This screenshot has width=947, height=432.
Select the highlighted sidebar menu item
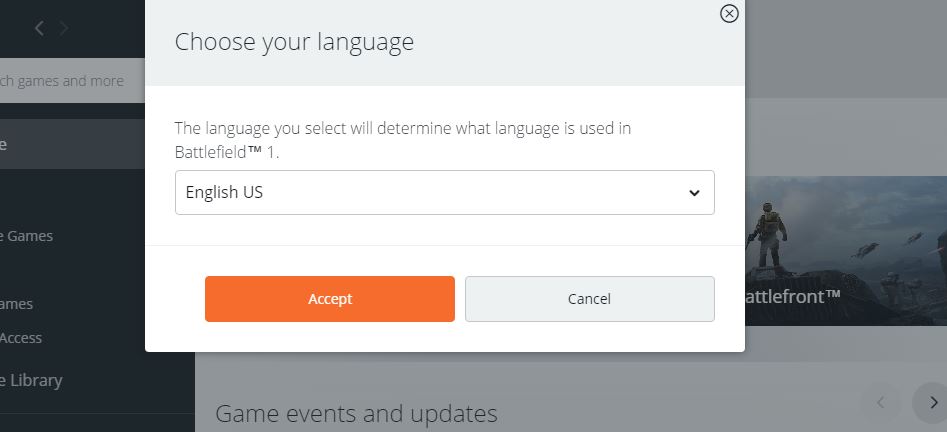click(60, 144)
